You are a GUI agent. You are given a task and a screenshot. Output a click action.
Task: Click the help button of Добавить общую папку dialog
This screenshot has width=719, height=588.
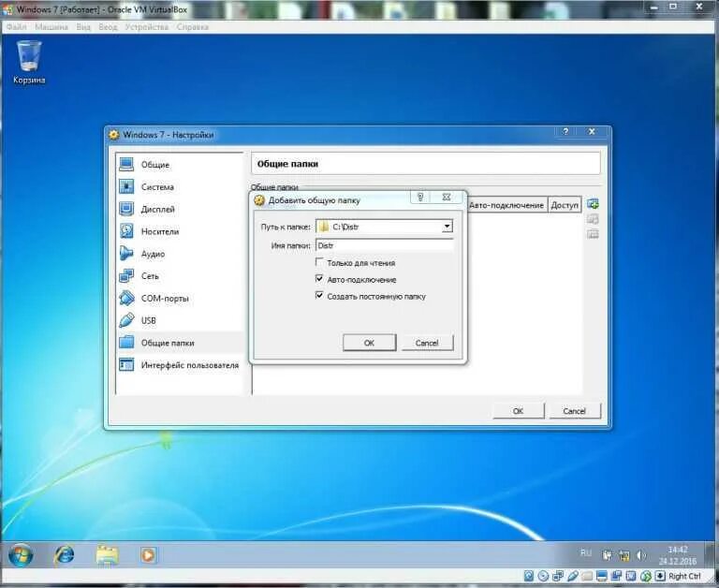tap(420, 198)
